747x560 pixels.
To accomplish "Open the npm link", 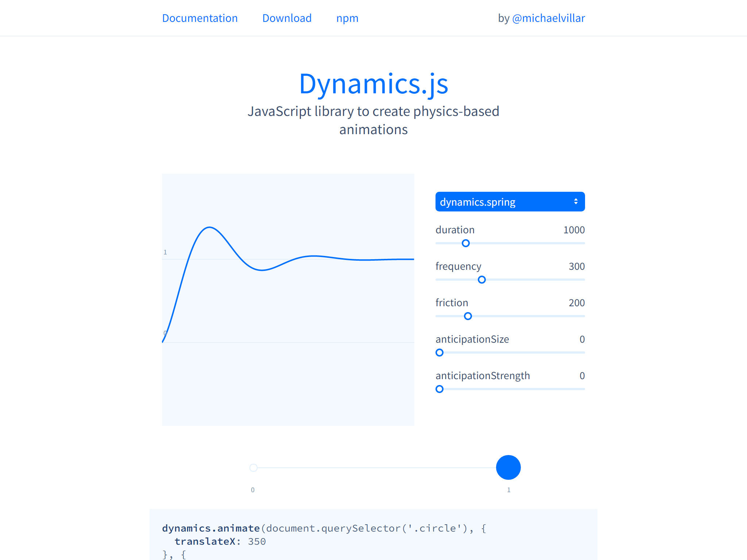I will (x=347, y=18).
